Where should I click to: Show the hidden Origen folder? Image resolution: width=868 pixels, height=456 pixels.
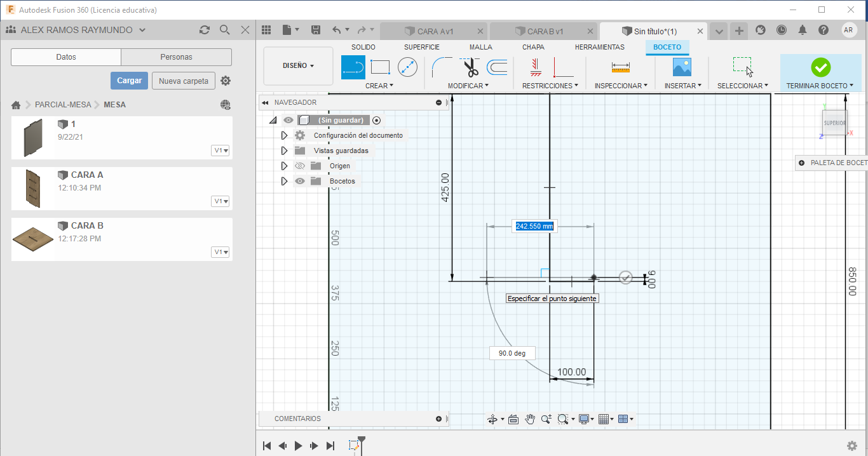(300, 166)
